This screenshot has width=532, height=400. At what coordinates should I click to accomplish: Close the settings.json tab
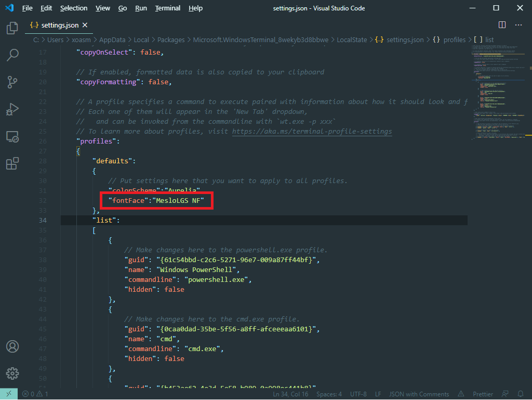click(85, 25)
